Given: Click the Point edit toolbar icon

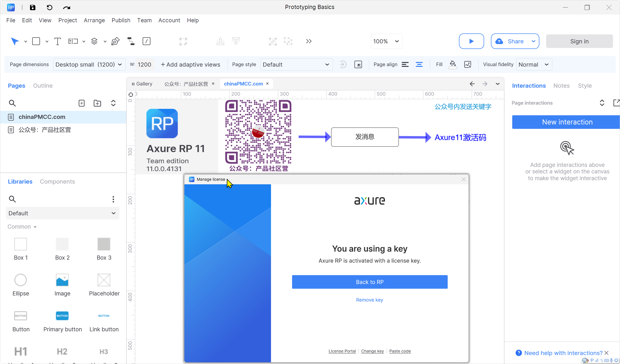Looking at the screenshot, I should tap(183, 41).
